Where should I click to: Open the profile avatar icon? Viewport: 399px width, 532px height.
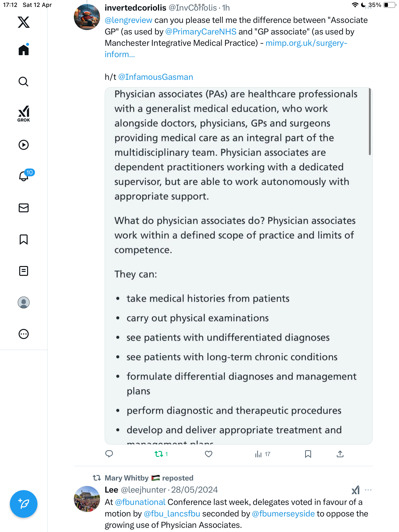click(24, 302)
